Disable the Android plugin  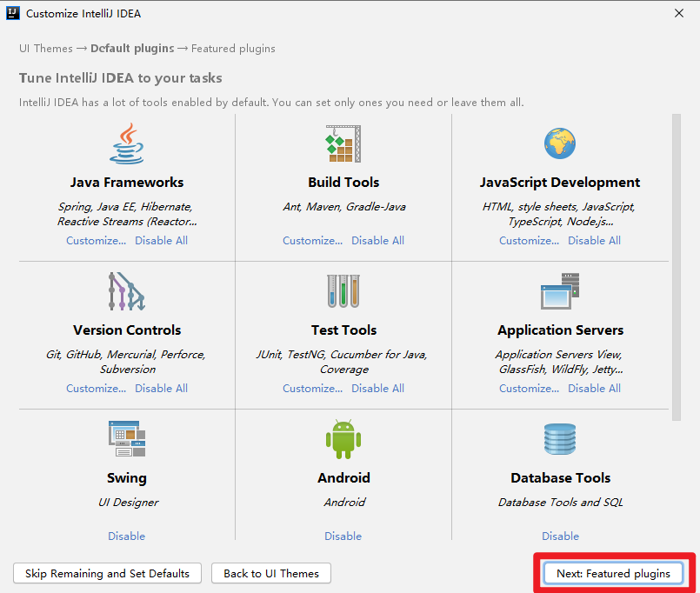point(343,536)
